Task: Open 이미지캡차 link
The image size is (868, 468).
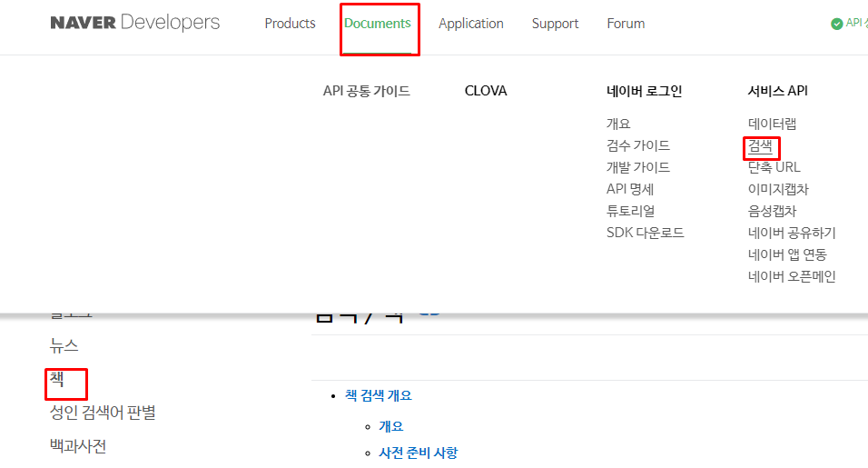Action: click(778, 189)
